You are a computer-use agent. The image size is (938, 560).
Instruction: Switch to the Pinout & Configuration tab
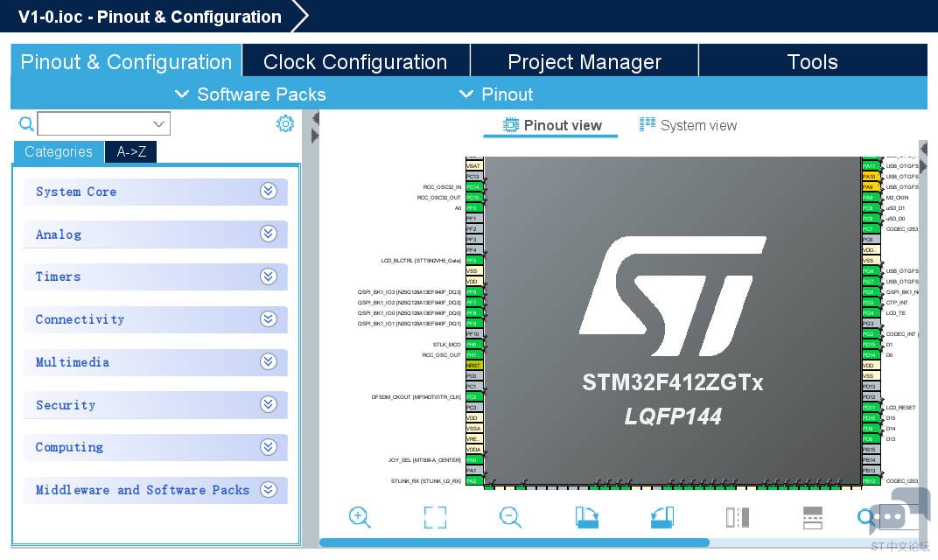click(x=126, y=61)
